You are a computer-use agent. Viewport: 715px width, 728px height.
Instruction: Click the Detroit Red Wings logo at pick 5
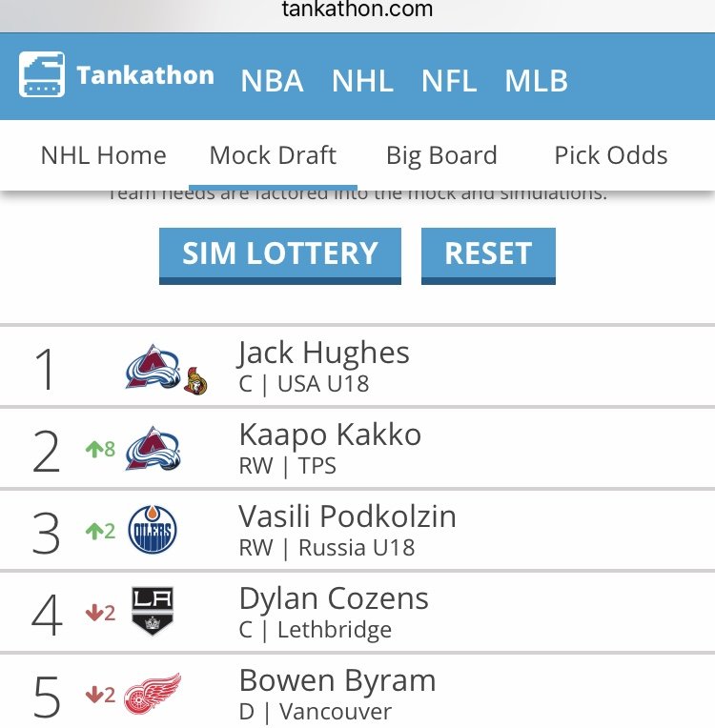click(153, 694)
